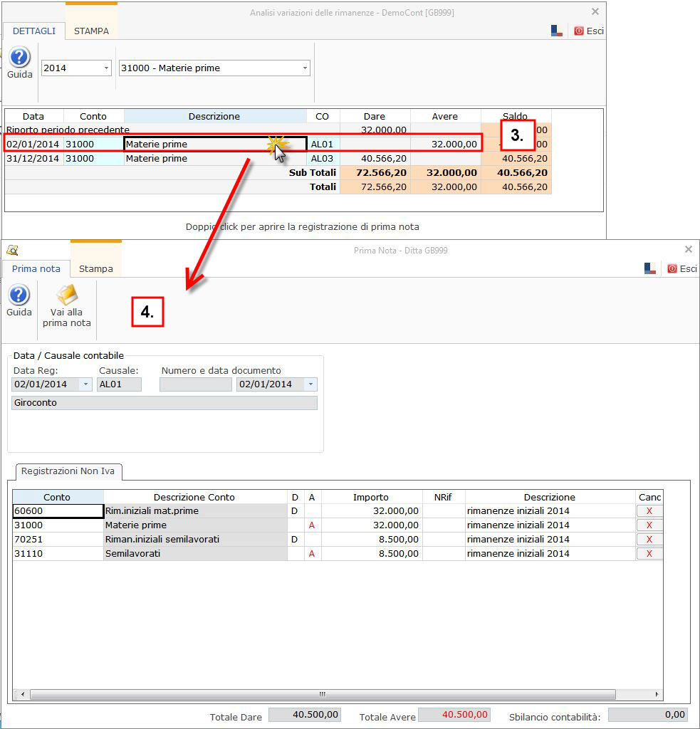
Task: Switch to the DETTAGLI tab
Action: coord(33,31)
